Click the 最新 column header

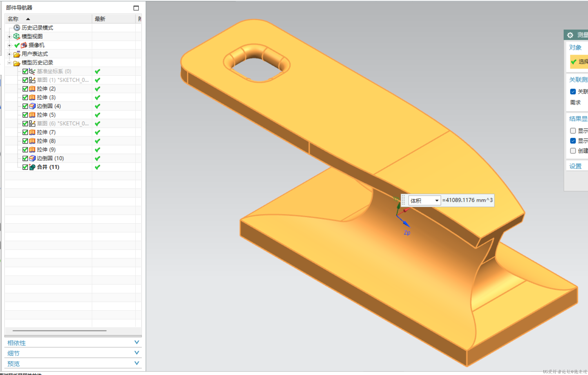coord(114,19)
